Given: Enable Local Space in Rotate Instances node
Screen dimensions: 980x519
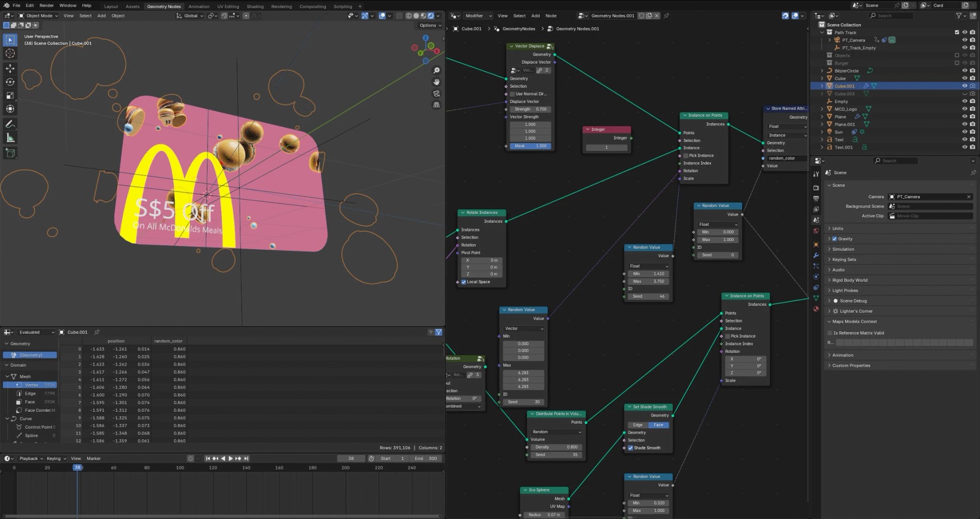Looking at the screenshot, I should (464, 282).
